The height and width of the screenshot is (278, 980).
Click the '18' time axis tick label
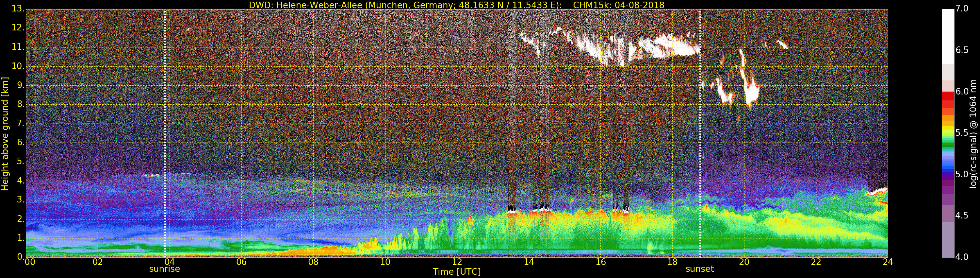coord(673,262)
